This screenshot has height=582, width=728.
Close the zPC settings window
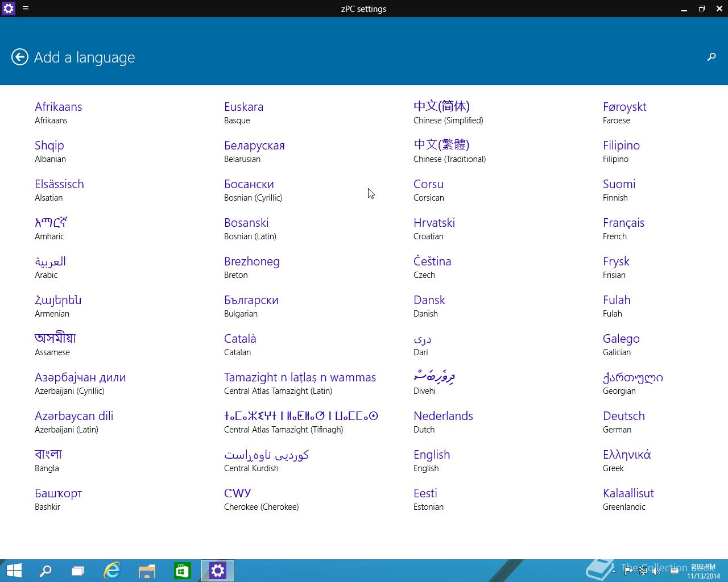(x=718, y=9)
